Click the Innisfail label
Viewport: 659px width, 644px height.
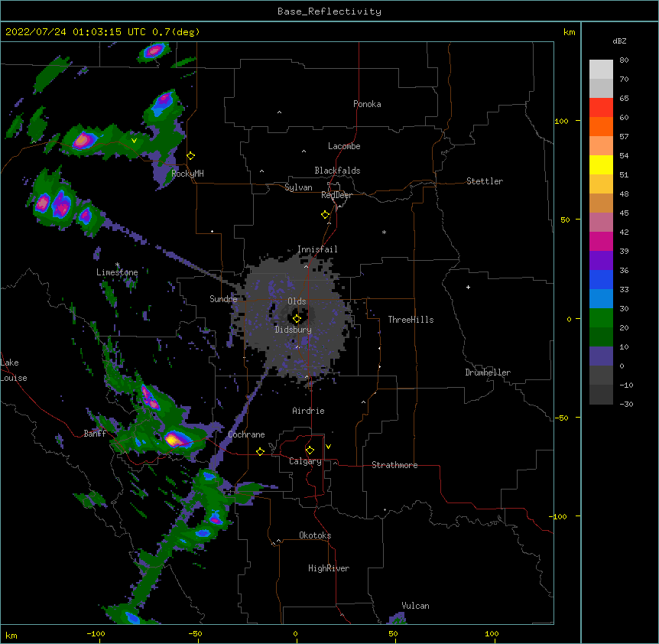point(317,249)
